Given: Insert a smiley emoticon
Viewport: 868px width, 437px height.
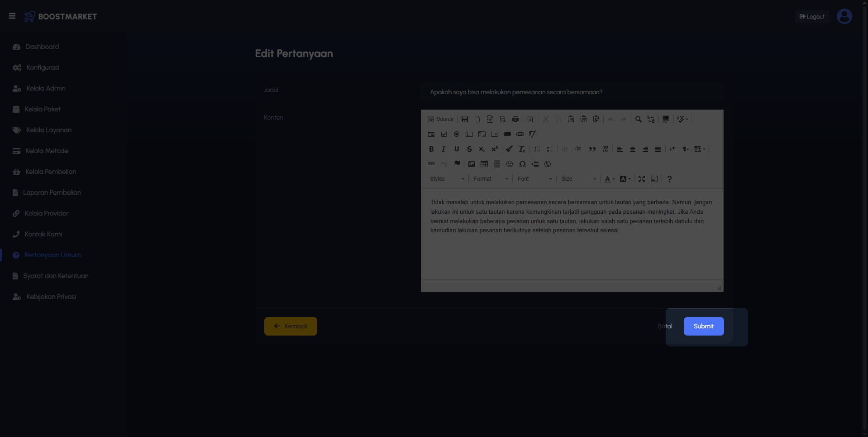Looking at the screenshot, I should pyautogui.click(x=510, y=164).
